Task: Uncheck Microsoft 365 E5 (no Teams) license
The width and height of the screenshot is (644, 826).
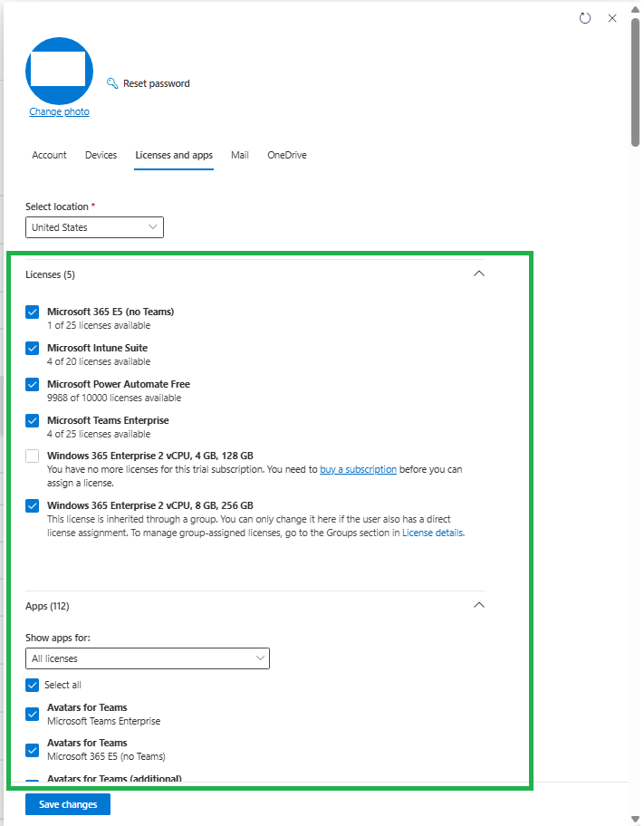Action: coord(32,312)
